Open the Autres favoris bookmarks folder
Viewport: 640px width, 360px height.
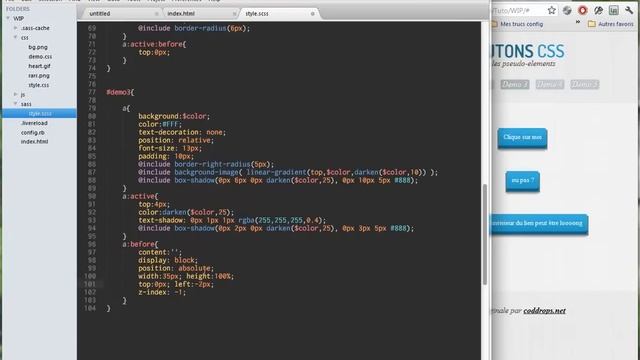click(x=611, y=24)
